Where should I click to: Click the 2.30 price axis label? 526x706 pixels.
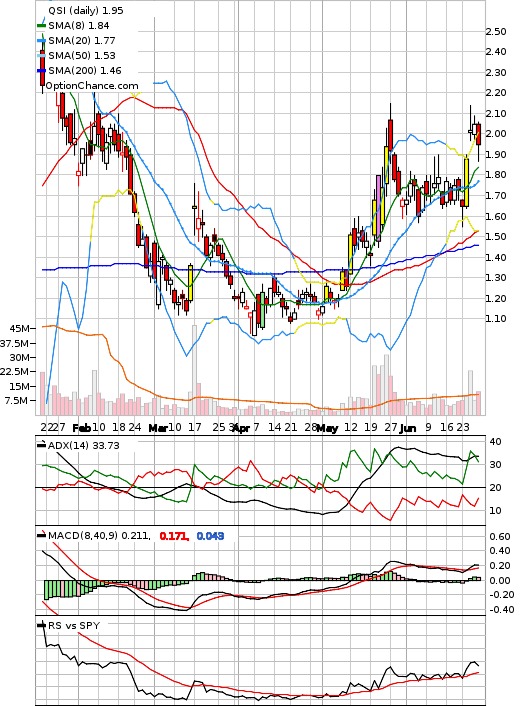496,72
